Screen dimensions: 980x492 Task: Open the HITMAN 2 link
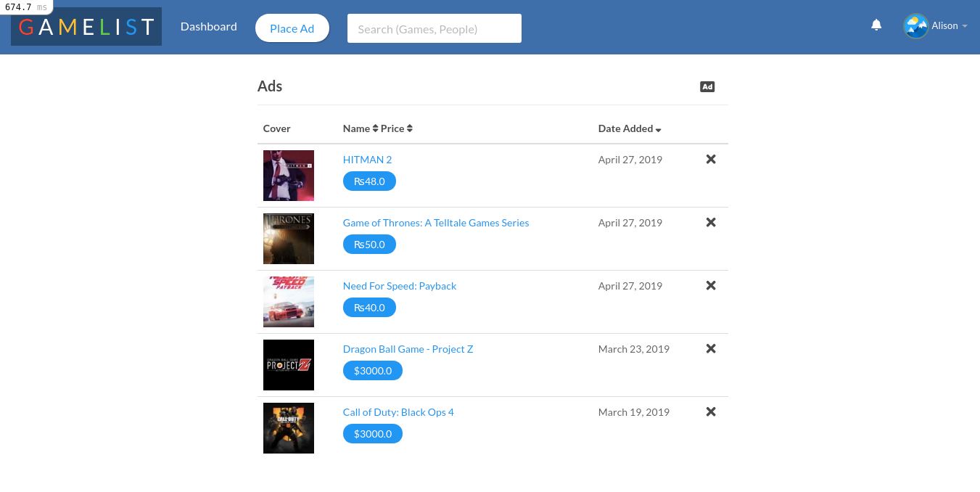367,160
